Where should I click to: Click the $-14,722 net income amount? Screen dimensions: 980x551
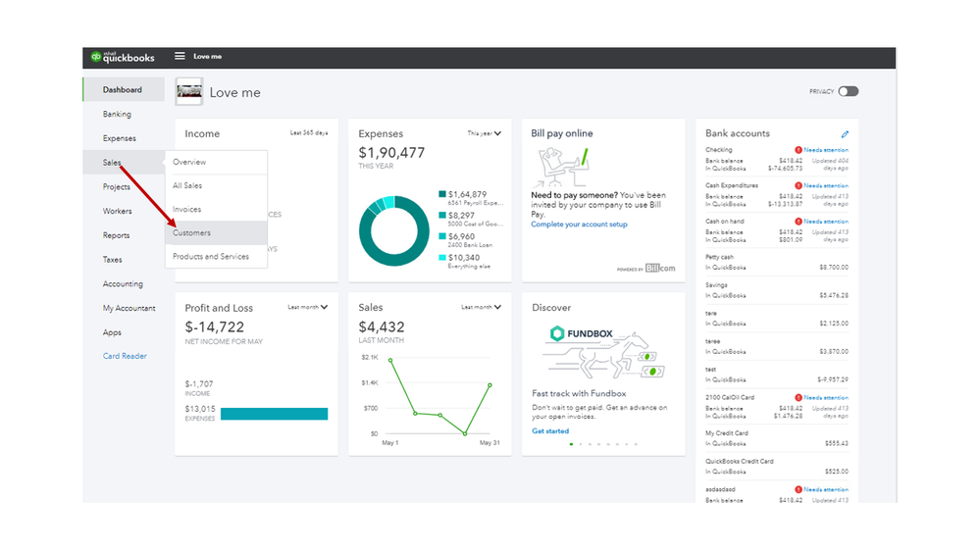pyautogui.click(x=215, y=326)
